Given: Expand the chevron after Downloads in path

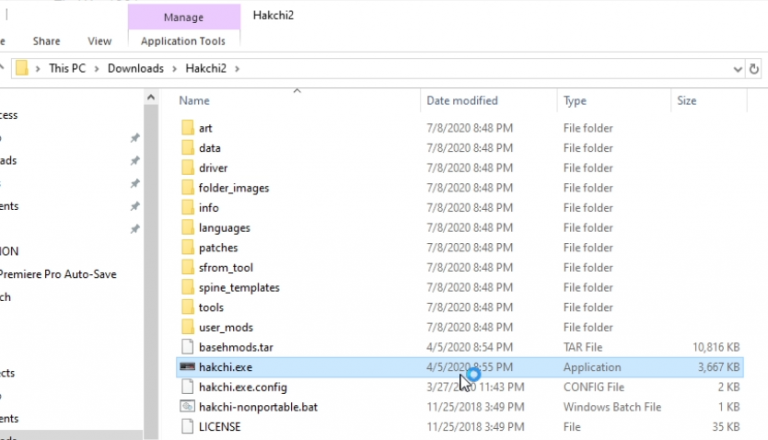Looking at the screenshot, I should point(175,69).
